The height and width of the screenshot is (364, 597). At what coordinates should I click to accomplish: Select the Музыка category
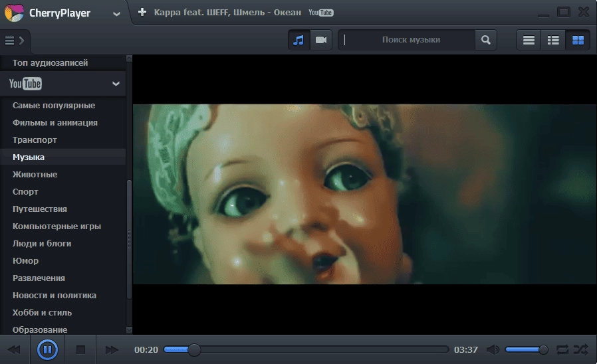click(x=62, y=157)
